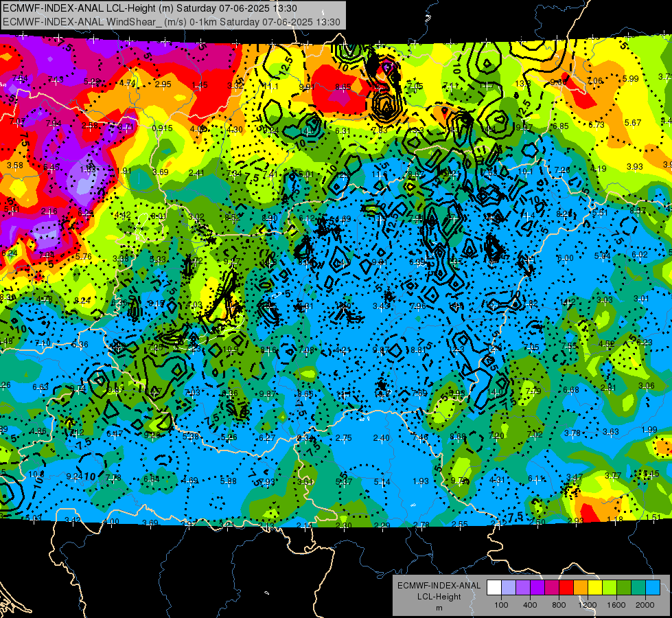Click the map value 6.68
Viewport: 672px width, 618px height.
click(x=571, y=390)
